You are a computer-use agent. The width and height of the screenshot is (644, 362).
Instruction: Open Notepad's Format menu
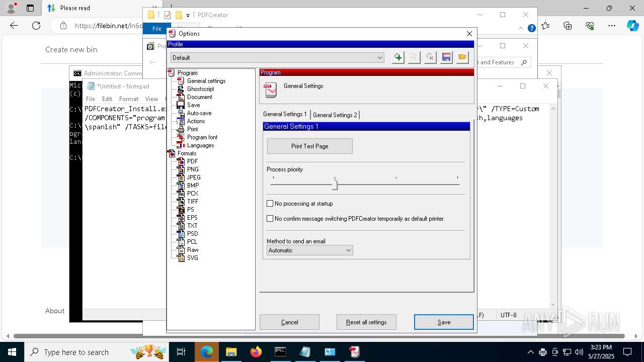[x=129, y=99]
